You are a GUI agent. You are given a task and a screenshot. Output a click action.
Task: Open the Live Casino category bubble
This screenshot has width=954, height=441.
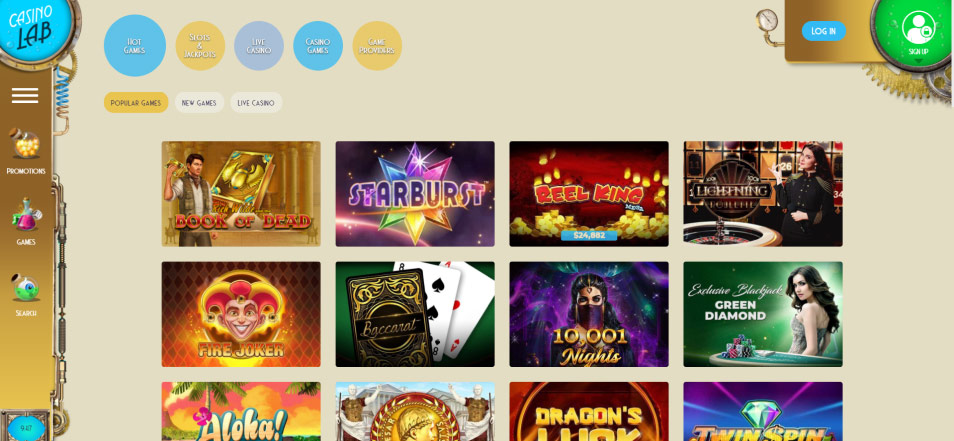pyautogui.click(x=259, y=46)
